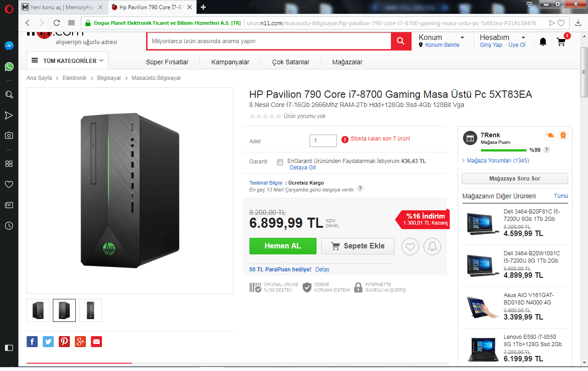
Task: Close the Hp Pavilion 790 tab
Action: (x=190, y=7)
